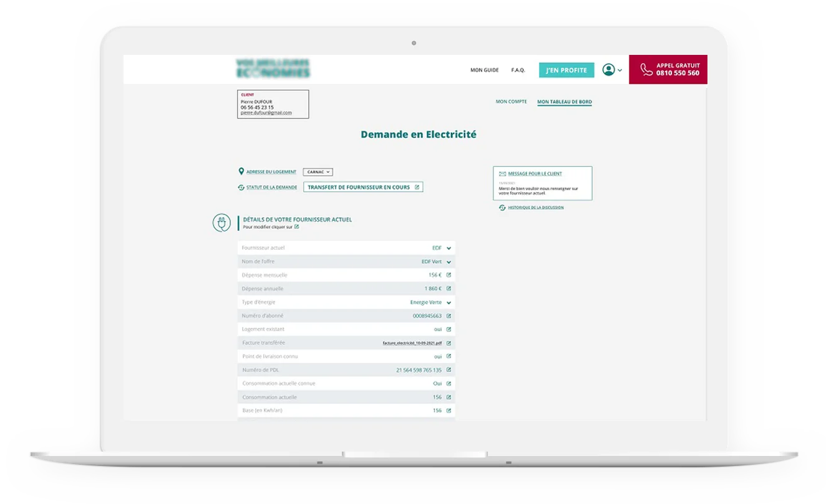Viewport: 826px width, 504px height.
Task: Click the '0008945663' subscriber number
Action: pyautogui.click(x=427, y=316)
